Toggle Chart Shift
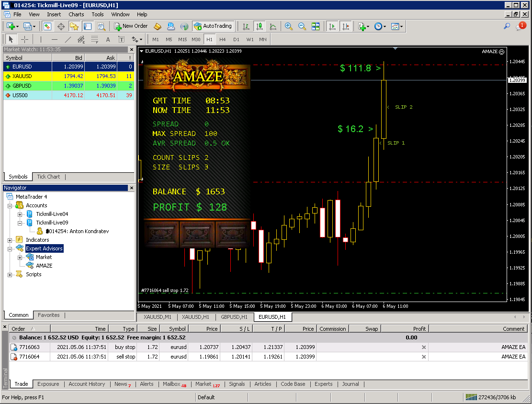Viewport: 532px width, 404px height. (346, 26)
